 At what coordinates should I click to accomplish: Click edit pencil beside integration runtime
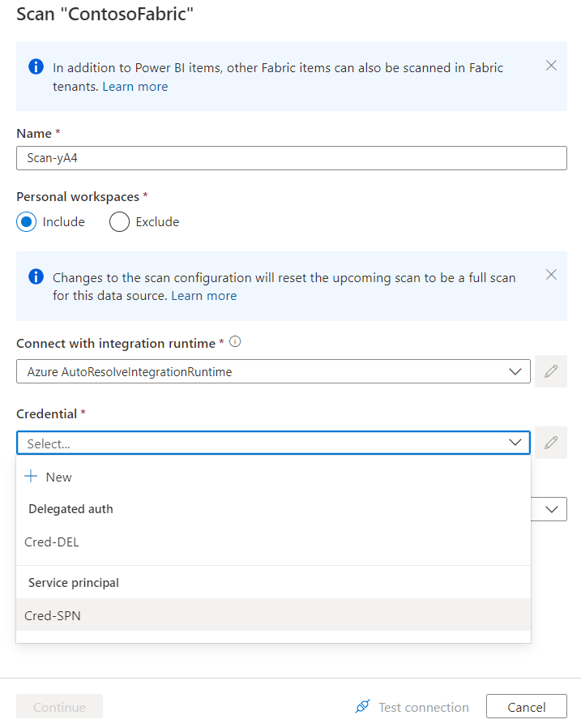tap(551, 371)
